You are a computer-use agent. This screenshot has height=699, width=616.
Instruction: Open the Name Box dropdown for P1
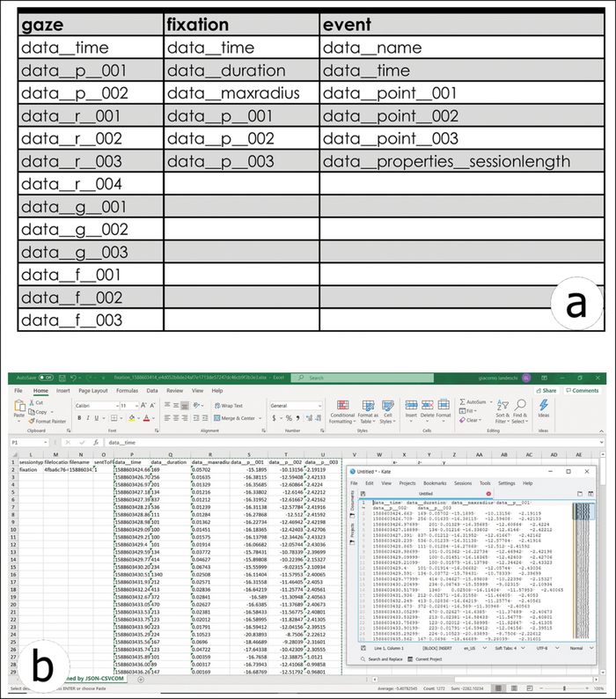pos(45,443)
